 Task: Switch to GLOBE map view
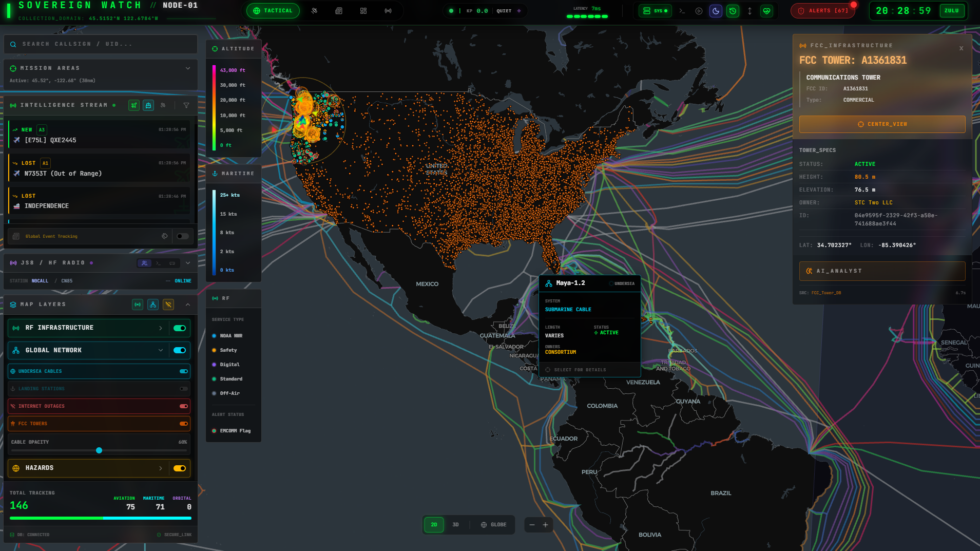tap(493, 524)
